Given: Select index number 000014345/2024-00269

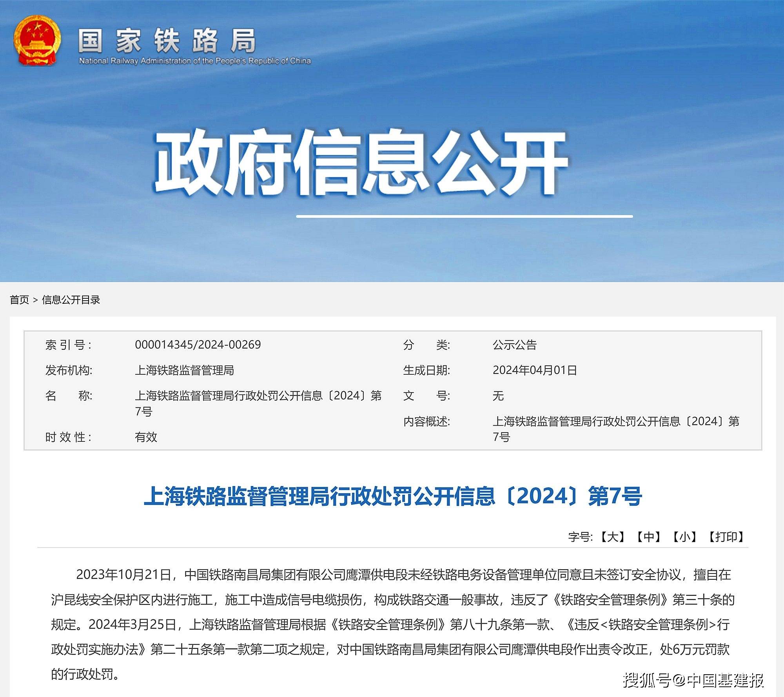Looking at the screenshot, I should 198,345.
